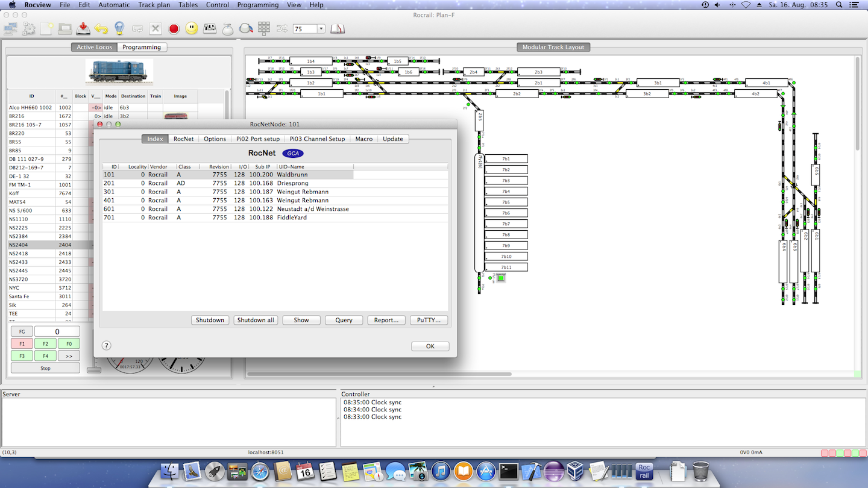
Task: Expand function group with the >> button
Action: [69, 356]
